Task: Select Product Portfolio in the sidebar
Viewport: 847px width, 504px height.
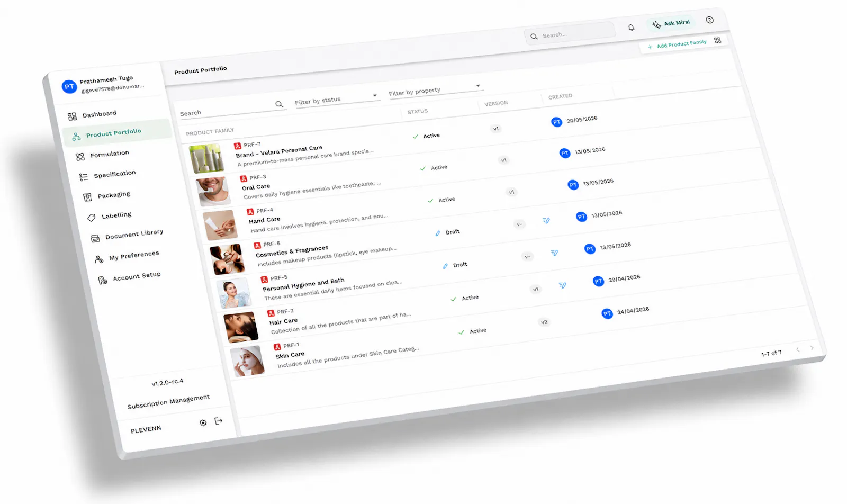Action: point(117,132)
